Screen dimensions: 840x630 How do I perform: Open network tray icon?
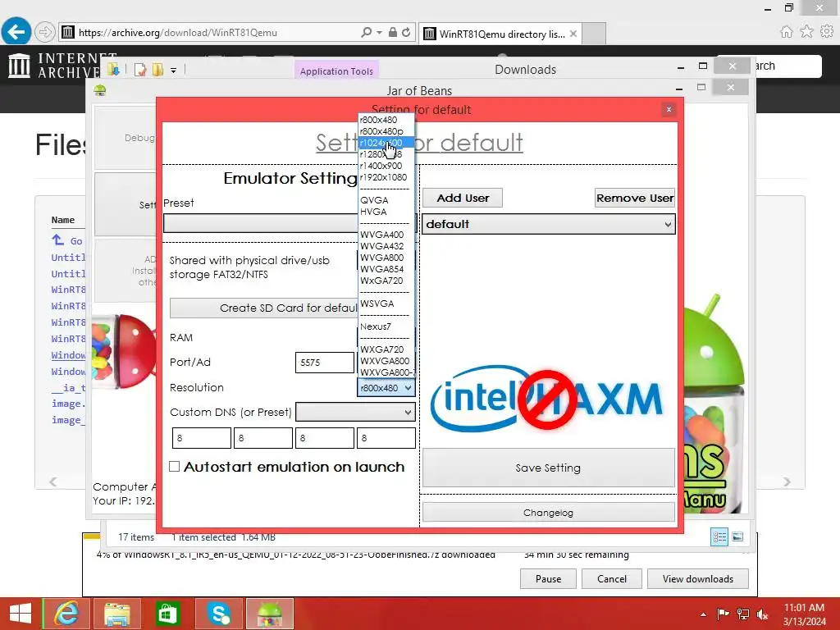coord(743,614)
